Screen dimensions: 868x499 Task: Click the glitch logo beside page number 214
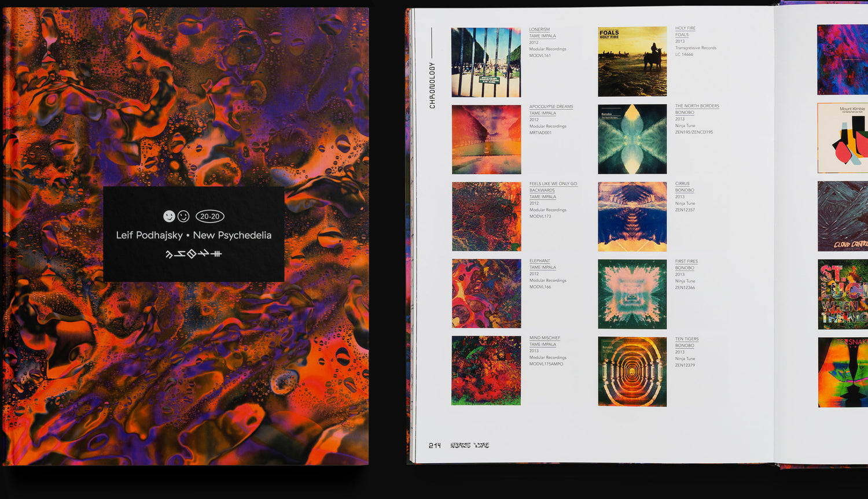(x=469, y=445)
